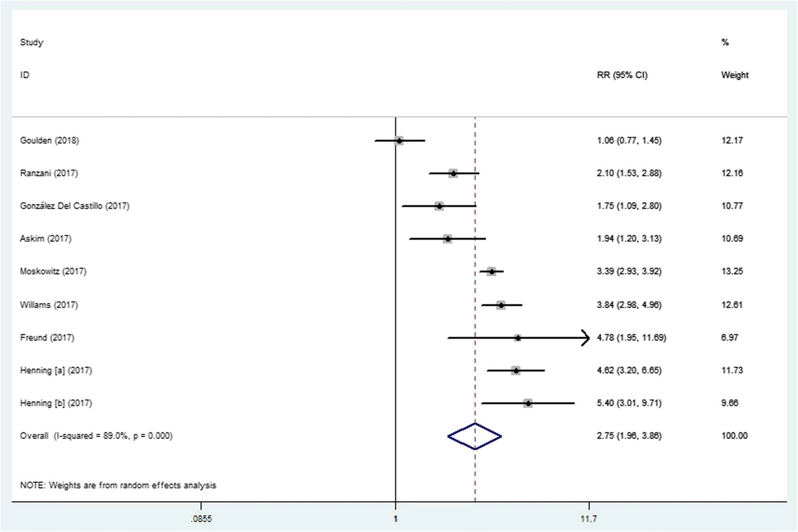Click the Henning [a] point estimate marker
The height and width of the screenshot is (532, 798).
[x=516, y=371]
